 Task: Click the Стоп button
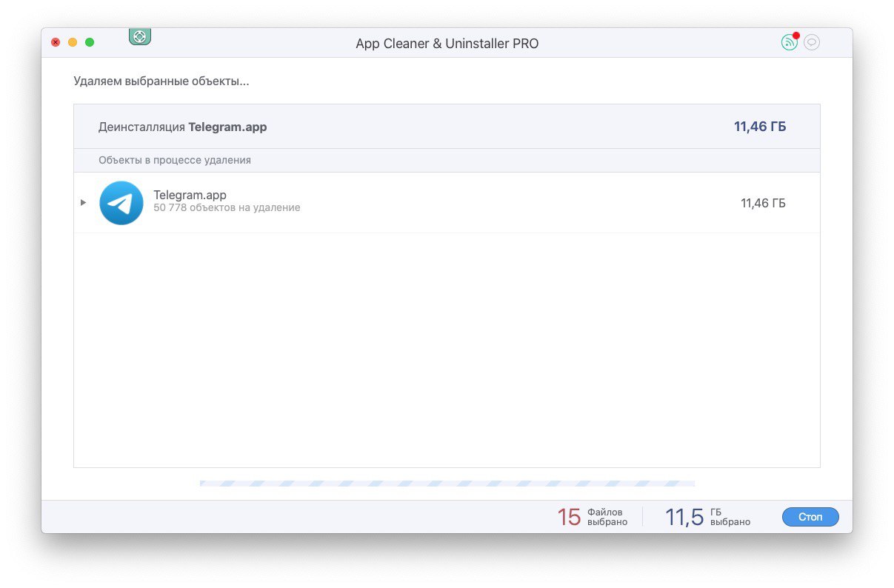810,517
